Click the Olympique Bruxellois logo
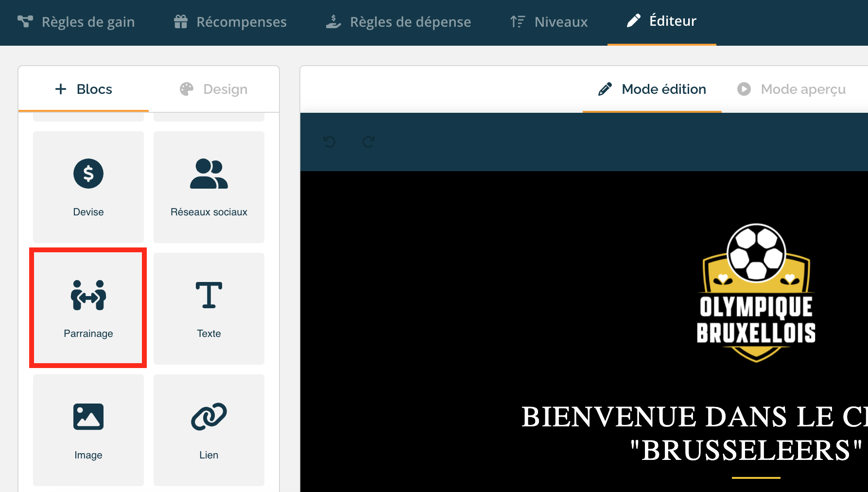The image size is (868, 492). 756,293
